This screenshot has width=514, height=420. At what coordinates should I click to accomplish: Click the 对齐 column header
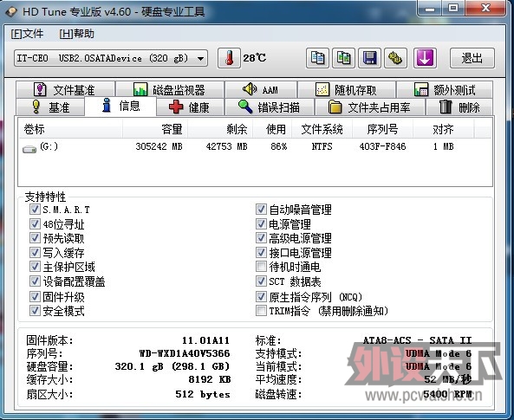pos(443,129)
